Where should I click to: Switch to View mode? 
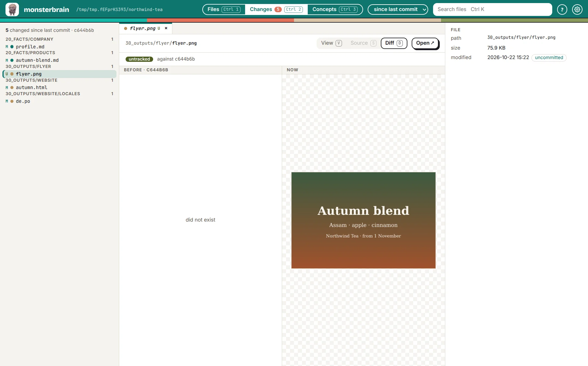point(332,43)
